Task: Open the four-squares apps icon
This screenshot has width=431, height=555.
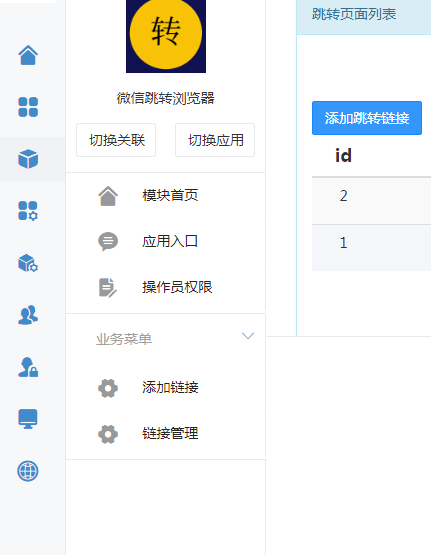Action: 28,107
